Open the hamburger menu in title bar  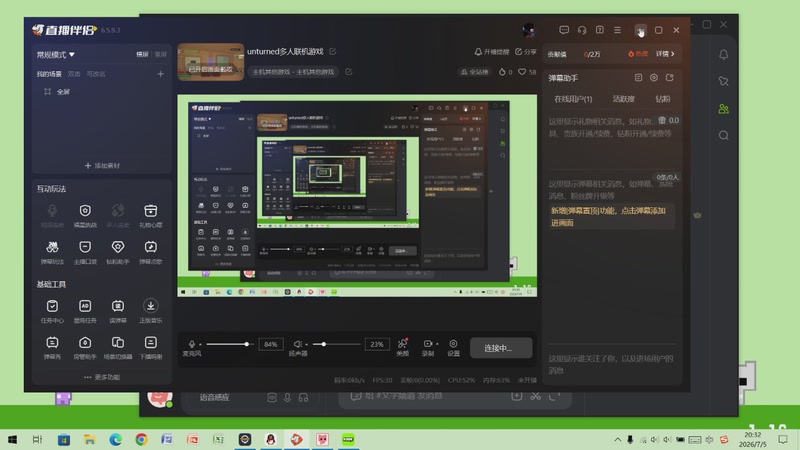[x=617, y=30]
